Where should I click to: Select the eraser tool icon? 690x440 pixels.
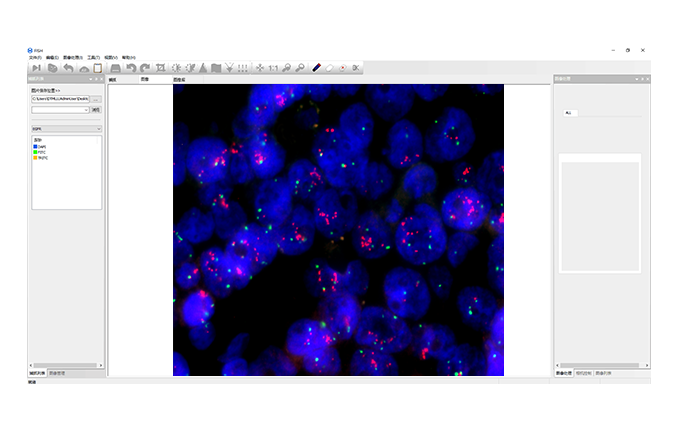tap(329, 68)
